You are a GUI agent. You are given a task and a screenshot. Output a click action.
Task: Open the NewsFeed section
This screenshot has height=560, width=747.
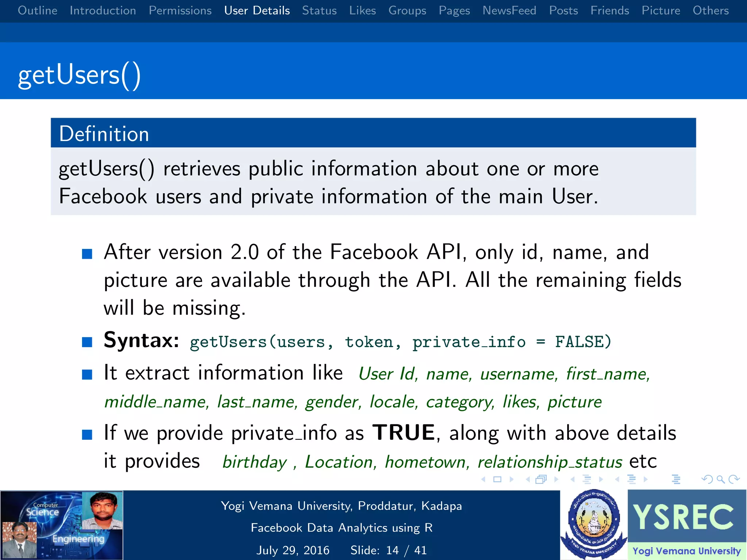pos(510,11)
